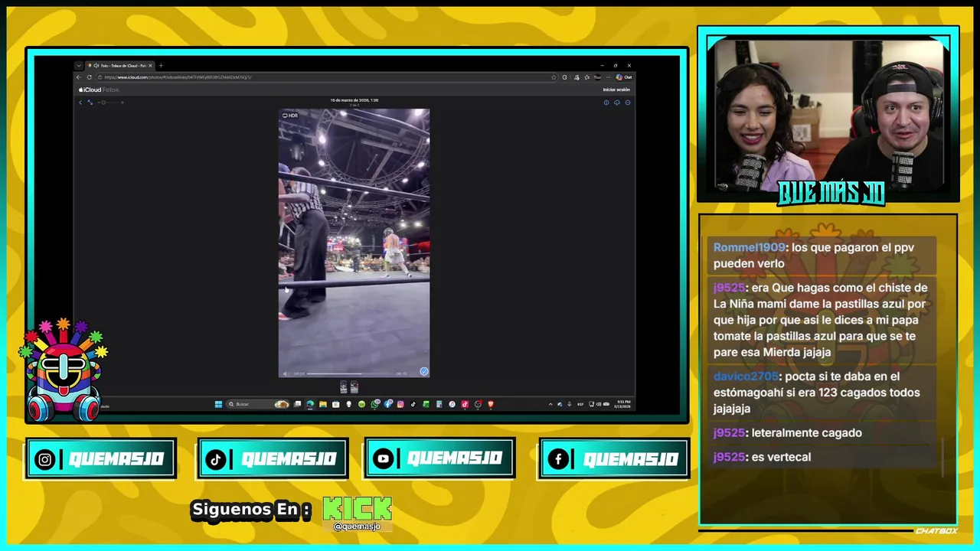Click the Instagram QUEMASJO banner

[101, 458]
